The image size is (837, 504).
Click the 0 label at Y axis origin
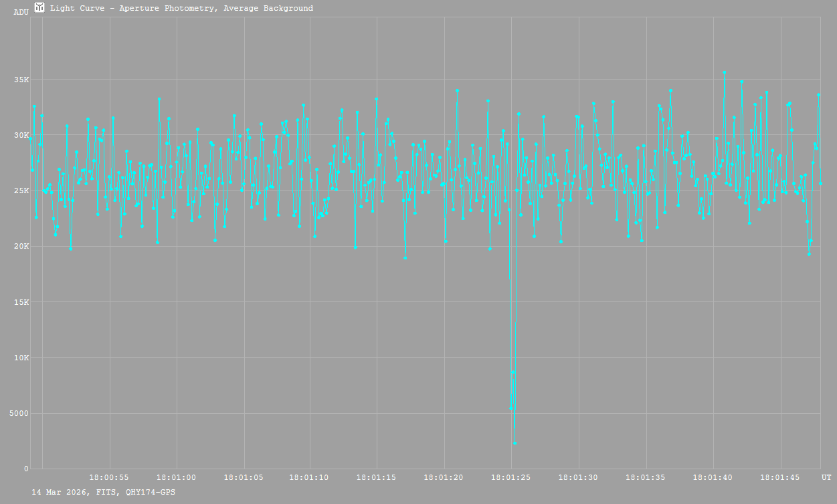coord(27,469)
